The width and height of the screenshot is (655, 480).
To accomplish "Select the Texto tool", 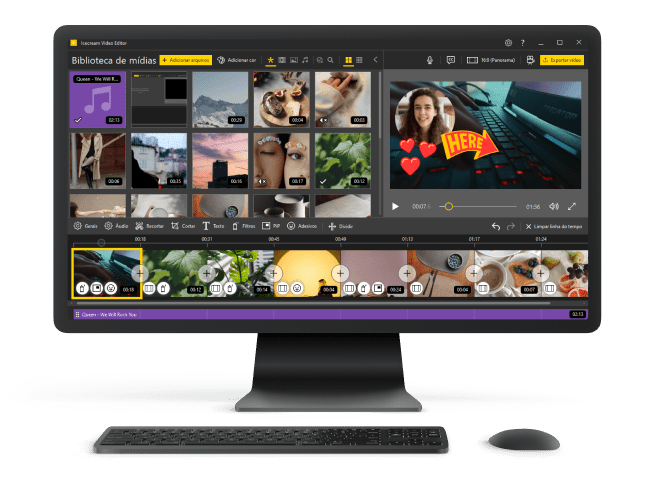I will tap(213, 226).
